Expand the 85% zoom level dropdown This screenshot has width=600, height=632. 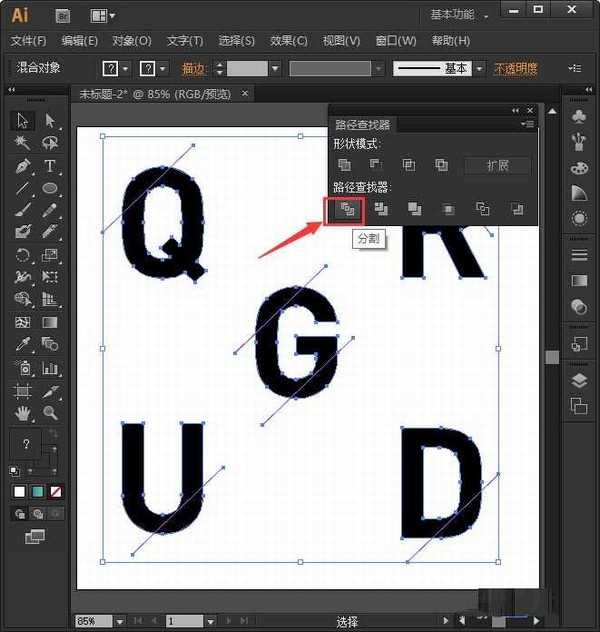[x=119, y=621]
